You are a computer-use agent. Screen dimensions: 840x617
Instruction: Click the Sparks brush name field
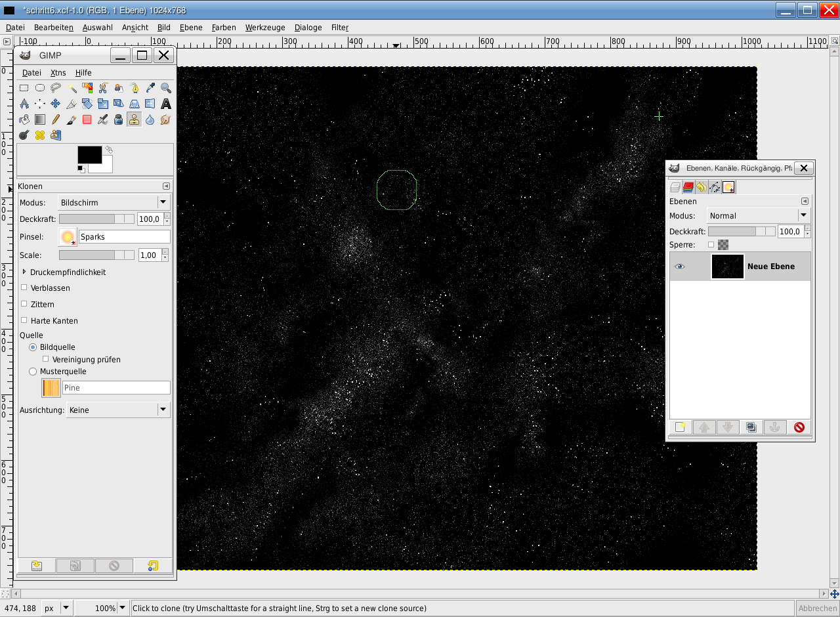tap(124, 237)
